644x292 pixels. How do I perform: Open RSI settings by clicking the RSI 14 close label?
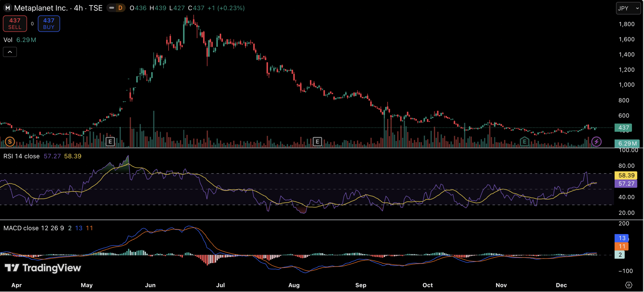pyautogui.click(x=21, y=156)
